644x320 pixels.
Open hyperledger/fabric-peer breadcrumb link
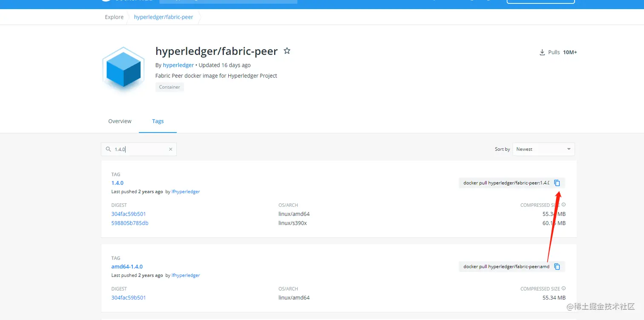pos(164,17)
